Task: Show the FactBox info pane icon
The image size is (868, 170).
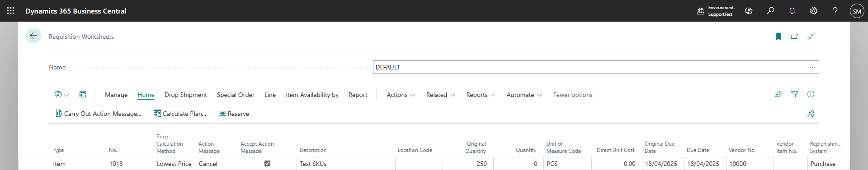Action: point(811,94)
